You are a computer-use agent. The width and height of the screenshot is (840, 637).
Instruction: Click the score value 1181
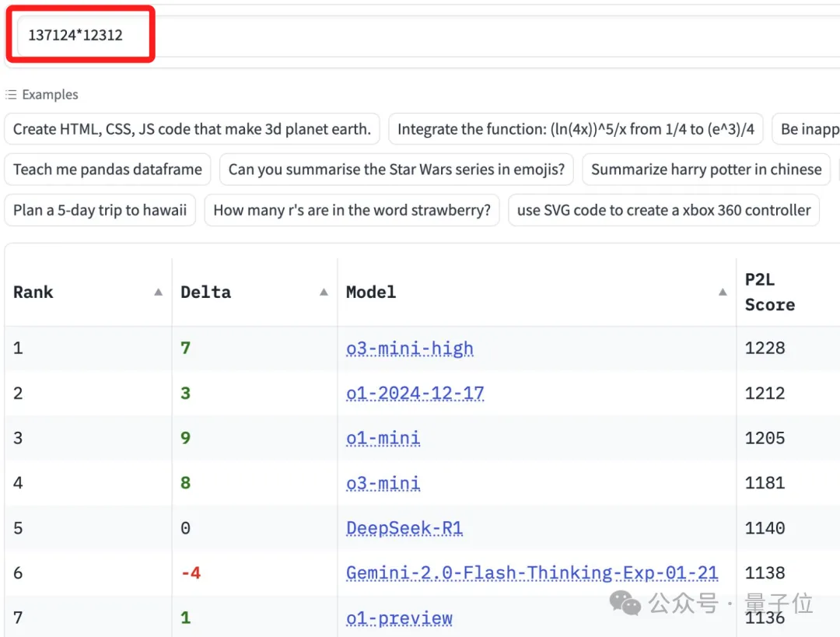pos(765,483)
